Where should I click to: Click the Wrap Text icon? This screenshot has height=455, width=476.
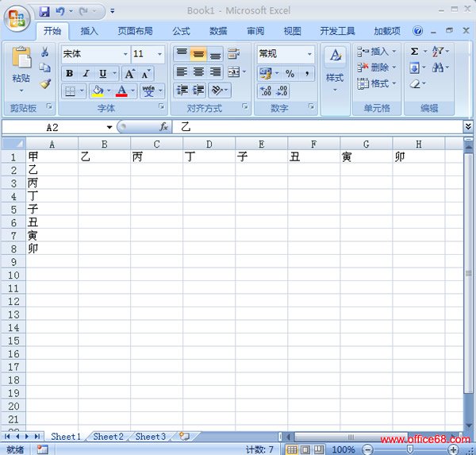[x=233, y=53]
